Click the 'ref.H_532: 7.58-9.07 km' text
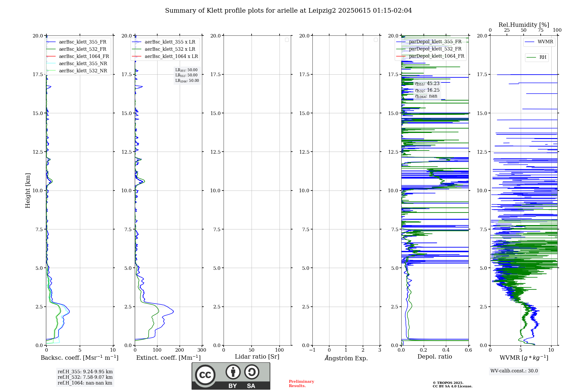Screen dimensions: 577x392 click(85, 377)
